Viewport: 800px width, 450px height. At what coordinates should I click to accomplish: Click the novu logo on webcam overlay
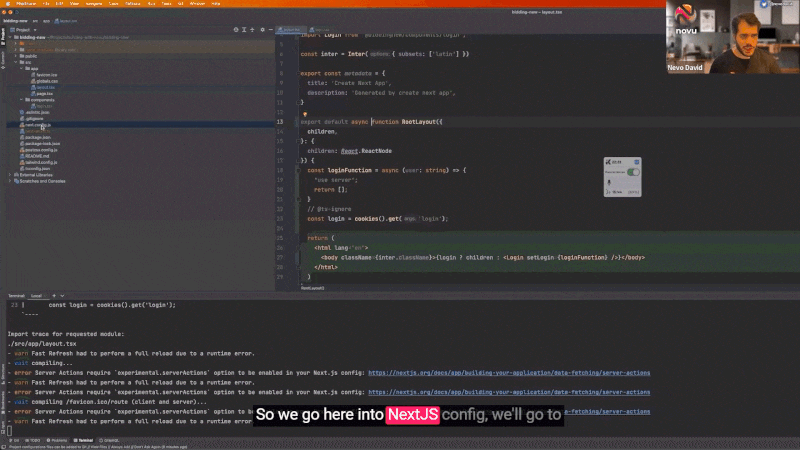[x=686, y=19]
